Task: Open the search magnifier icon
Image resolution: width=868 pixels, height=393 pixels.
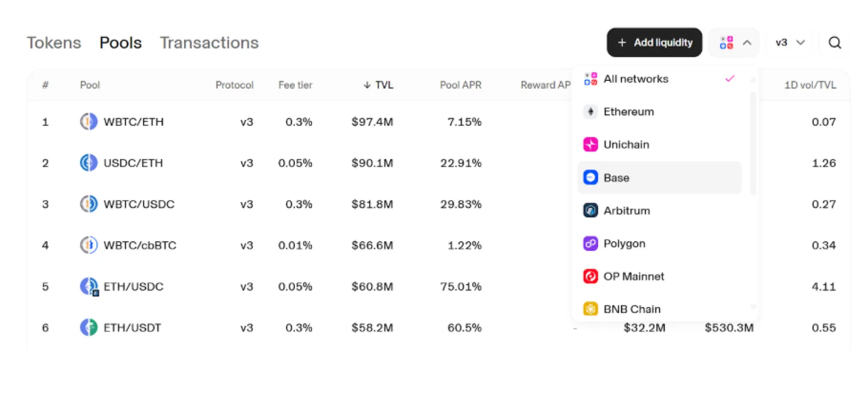Action: coord(834,42)
